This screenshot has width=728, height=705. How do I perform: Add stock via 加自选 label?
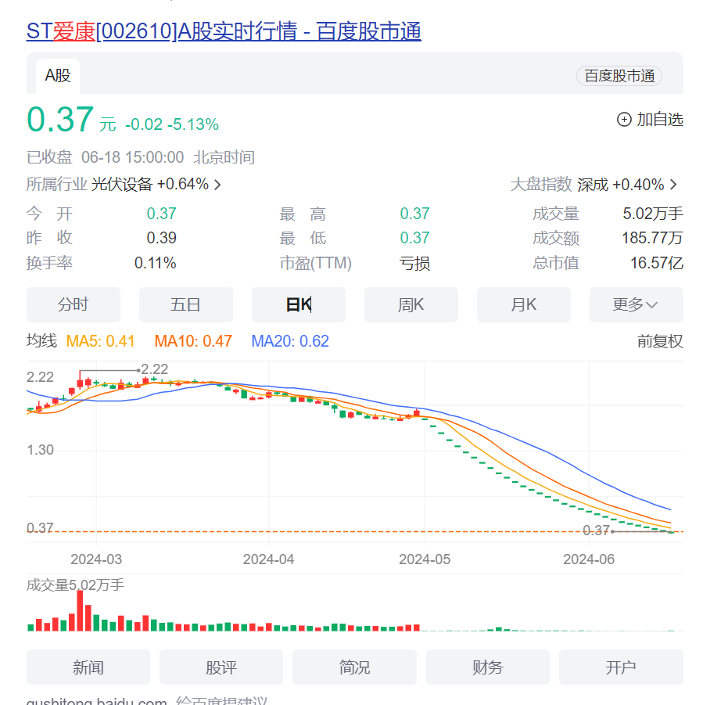point(660,120)
